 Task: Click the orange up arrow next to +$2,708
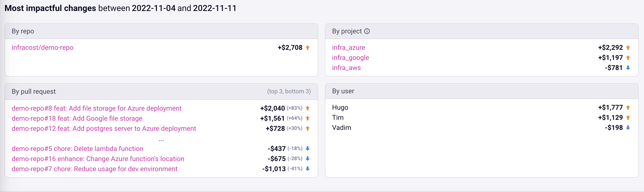point(308,47)
